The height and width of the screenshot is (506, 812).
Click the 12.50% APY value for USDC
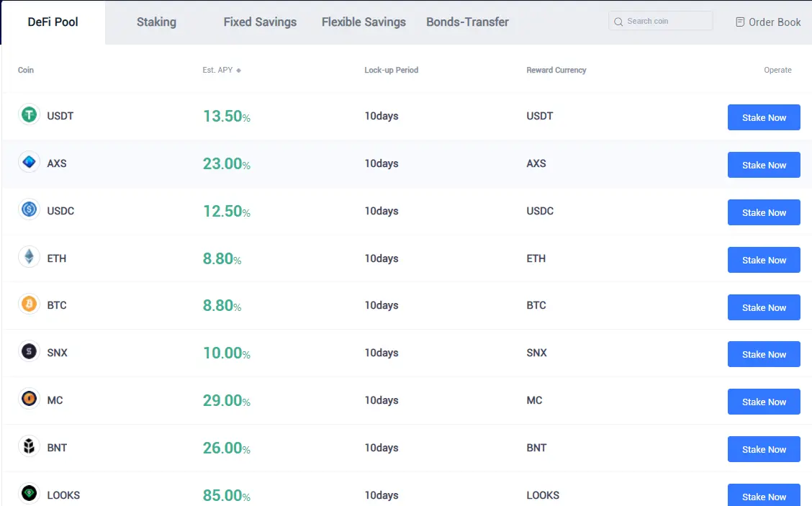pyautogui.click(x=226, y=212)
